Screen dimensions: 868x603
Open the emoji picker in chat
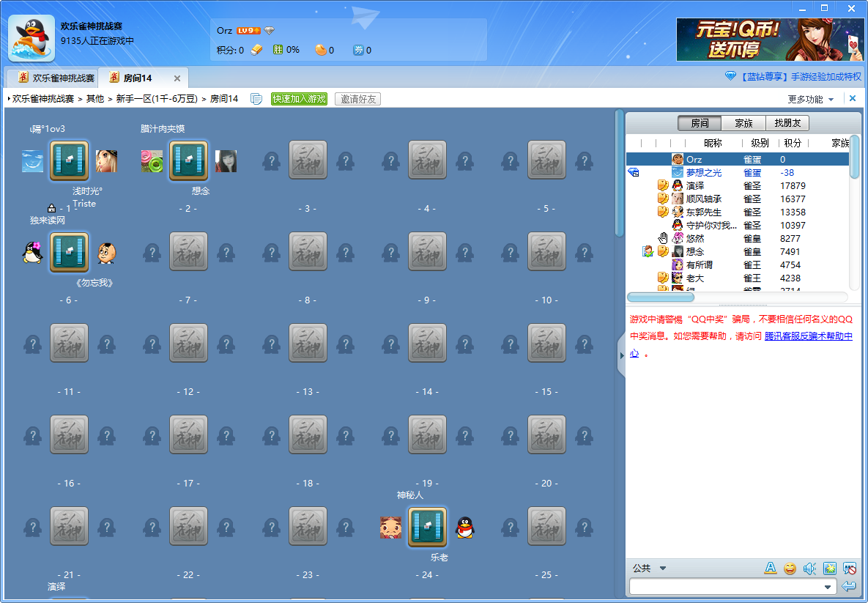click(x=790, y=568)
